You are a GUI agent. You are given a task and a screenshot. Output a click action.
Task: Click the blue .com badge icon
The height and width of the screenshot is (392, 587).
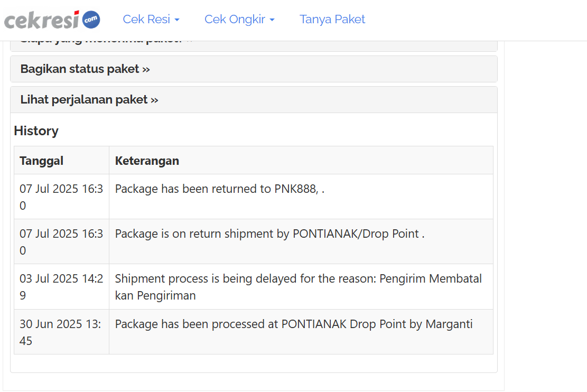click(x=91, y=20)
